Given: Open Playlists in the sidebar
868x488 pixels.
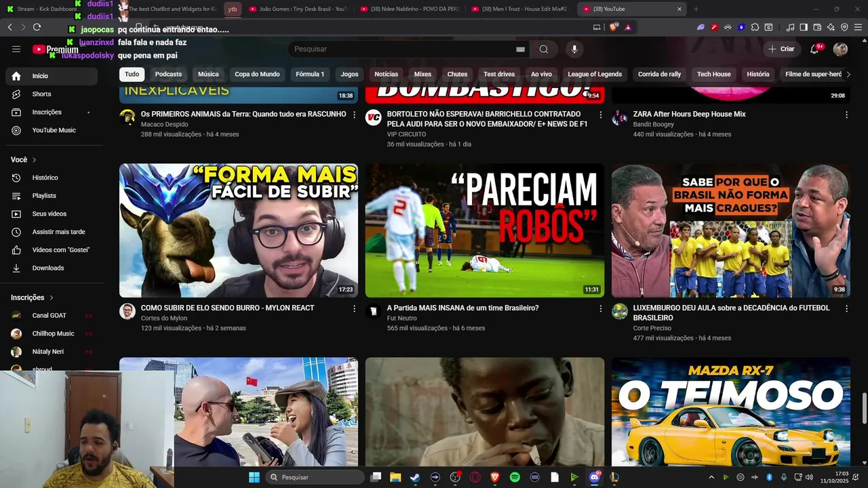Looking at the screenshot, I should [52, 196].
